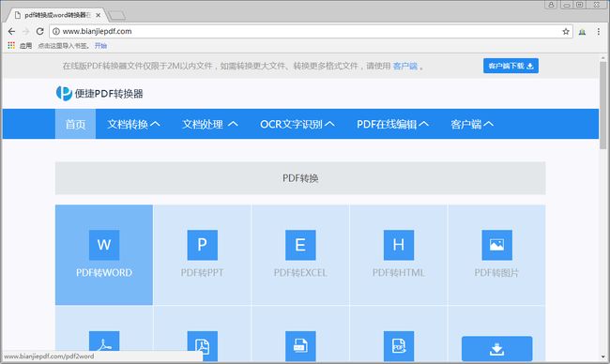Screen dimensions: 610x364
Task: Click the page vertical scrollbar thumb
Action: 603,105
